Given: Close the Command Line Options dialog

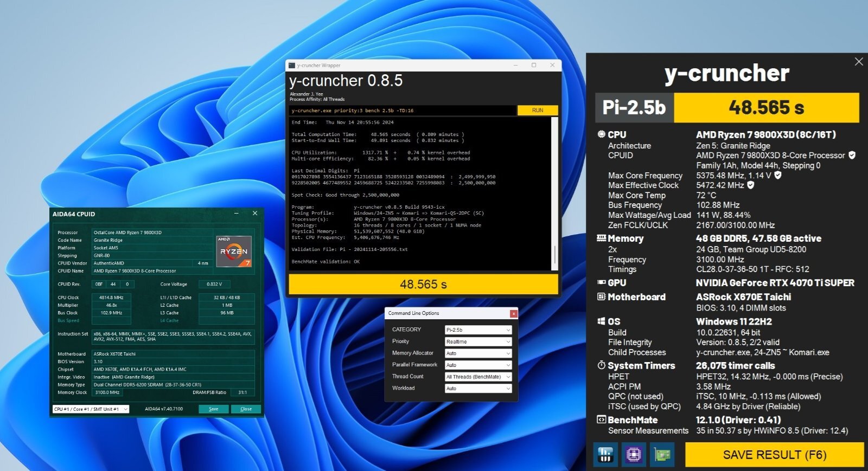Looking at the screenshot, I should pos(513,313).
